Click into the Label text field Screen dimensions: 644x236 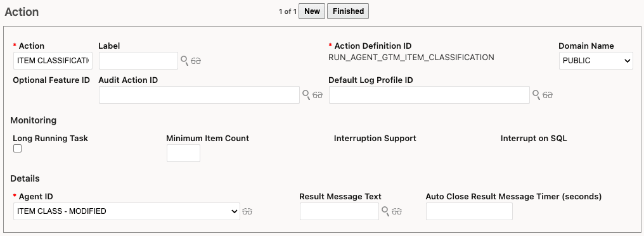click(138, 61)
